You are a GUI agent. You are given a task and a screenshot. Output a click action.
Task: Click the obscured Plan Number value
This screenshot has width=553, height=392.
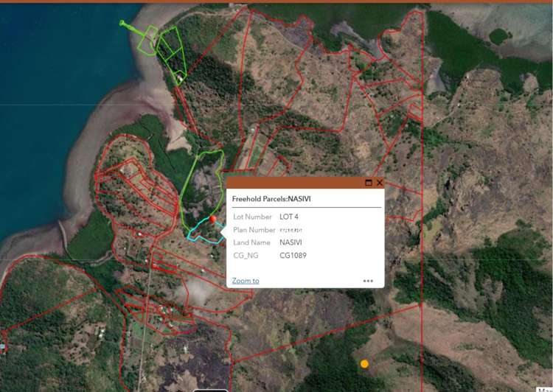click(x=292, y=230)
